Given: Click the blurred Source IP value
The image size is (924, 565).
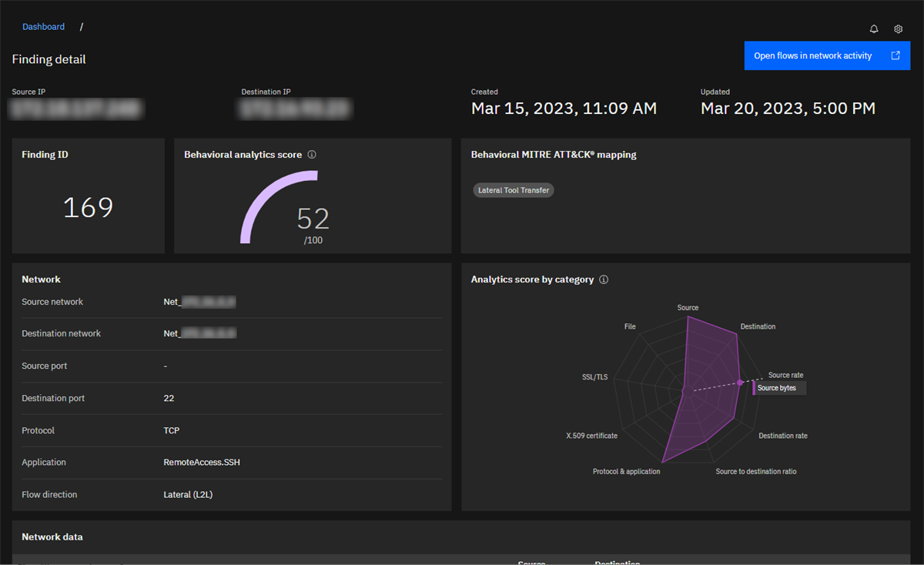Looking at the screenshot, I should tap(75, 109).
